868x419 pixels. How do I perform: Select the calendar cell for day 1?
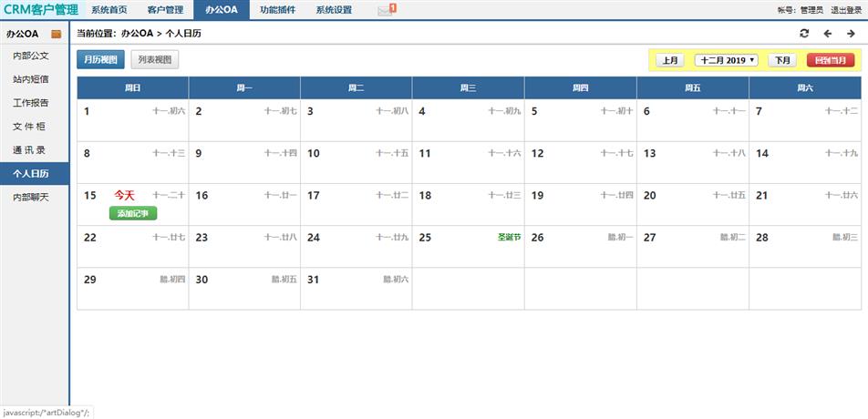[133, 120]
